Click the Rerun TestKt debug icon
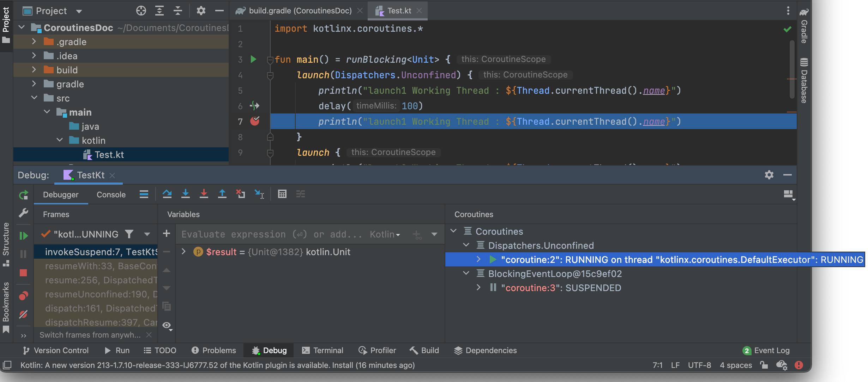Screen dimensions: 868x382 pos(23,195)
